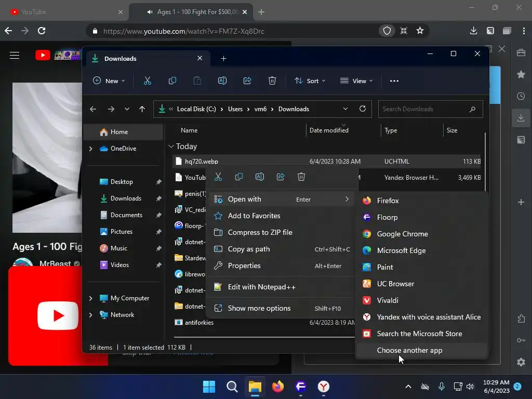This screenshot has height=399, width=532.
Task: Expand Network tree node
Action: click(90, 315)
